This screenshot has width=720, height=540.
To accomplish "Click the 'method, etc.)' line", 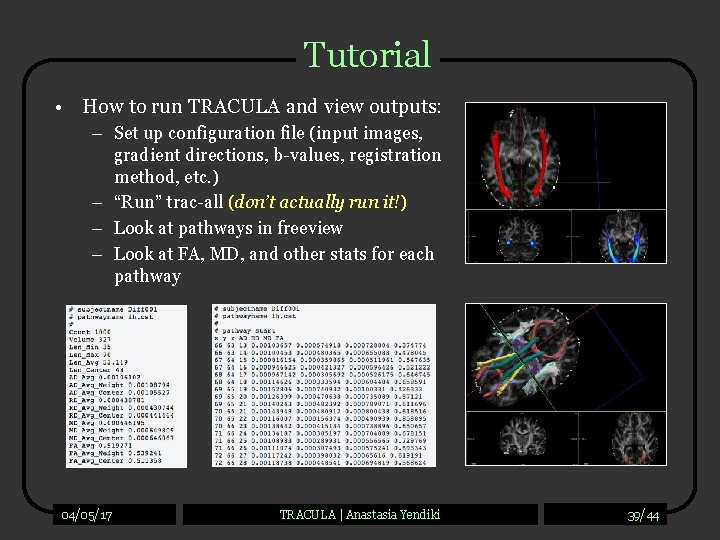I will tap(166, 177).
